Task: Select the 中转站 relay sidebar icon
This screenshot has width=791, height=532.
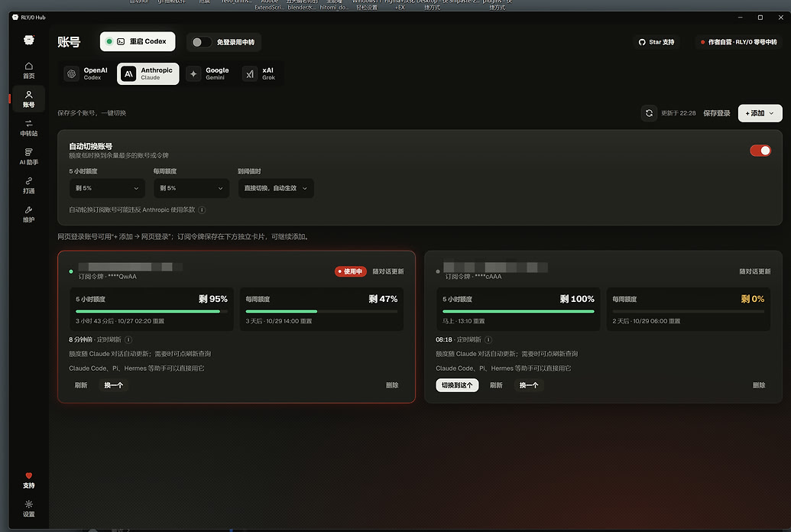Action: [29, 128]
